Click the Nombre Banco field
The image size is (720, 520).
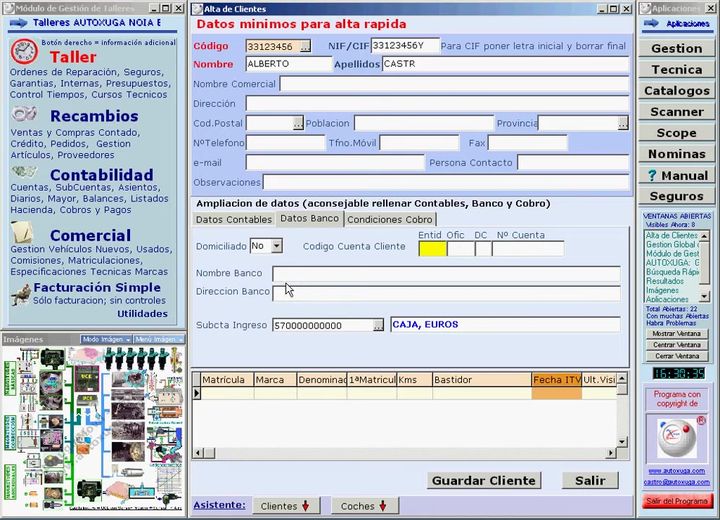[x=446, y=273]
